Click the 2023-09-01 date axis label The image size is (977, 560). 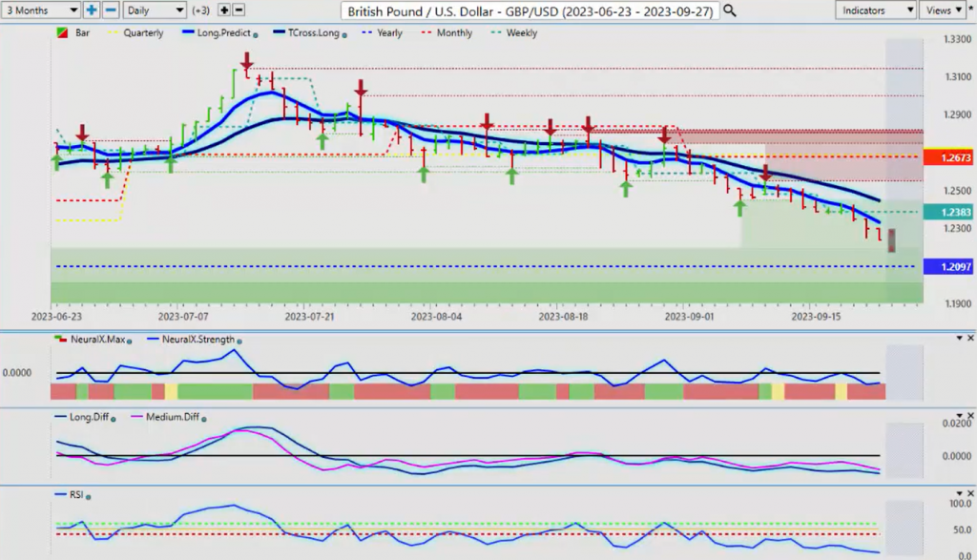pyautogui.click(x=689, y=317)
